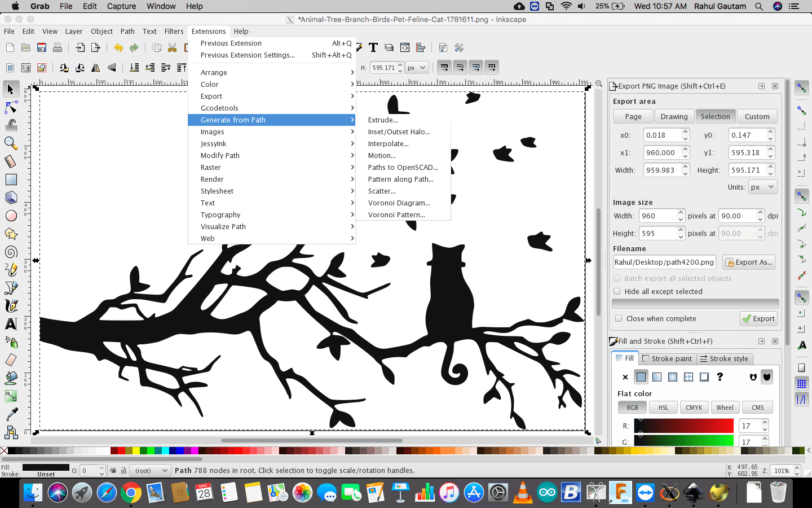Open Align and Distribute dialog icon
Screen dimensions: 812x508
(x=421, y=47)
